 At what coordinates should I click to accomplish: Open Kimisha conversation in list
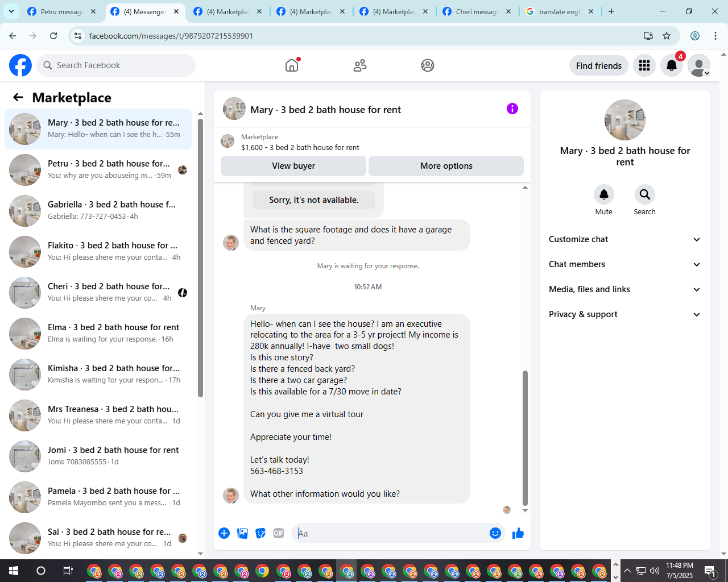(98, 375)
